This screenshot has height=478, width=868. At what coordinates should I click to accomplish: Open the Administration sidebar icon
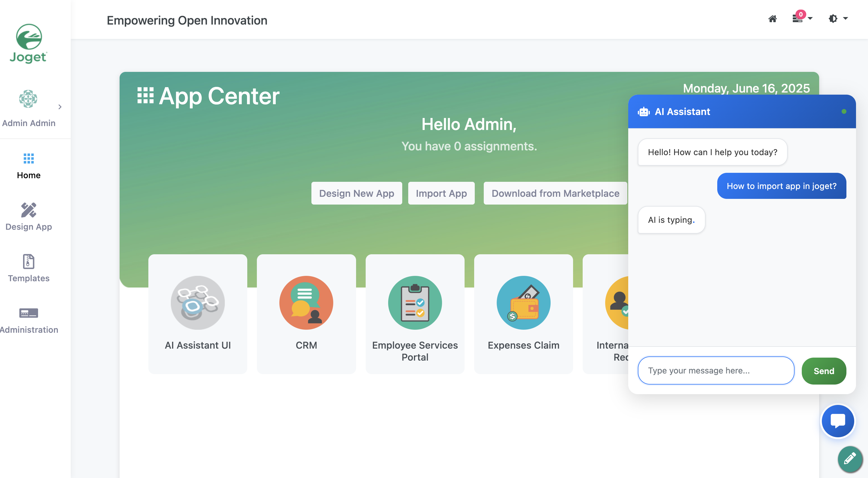(29, 320)
